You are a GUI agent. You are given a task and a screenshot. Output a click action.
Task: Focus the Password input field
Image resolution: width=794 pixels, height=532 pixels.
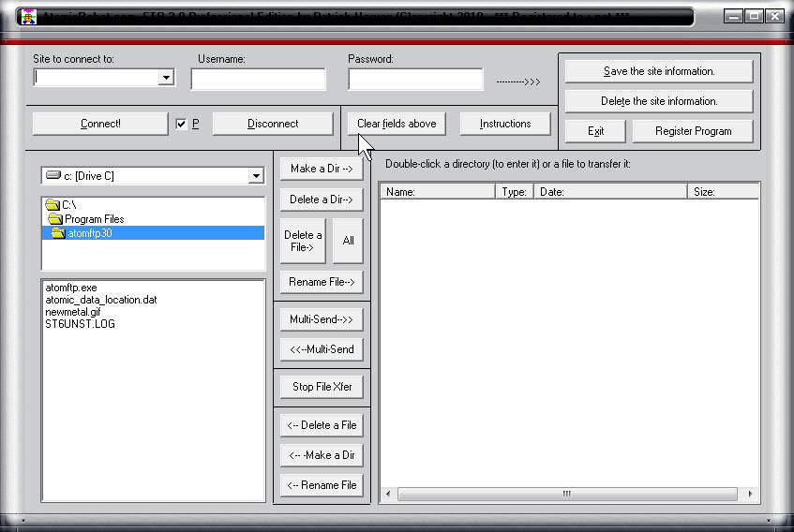[x=415, y=80]
